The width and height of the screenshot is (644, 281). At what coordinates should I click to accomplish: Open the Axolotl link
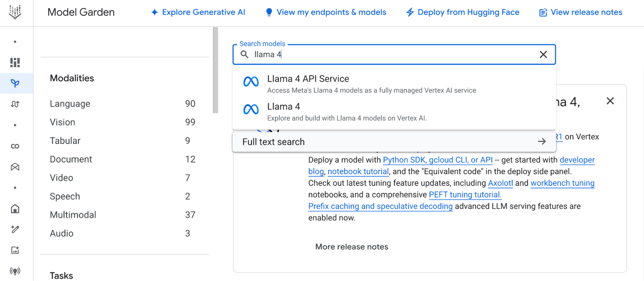[500, 183]
